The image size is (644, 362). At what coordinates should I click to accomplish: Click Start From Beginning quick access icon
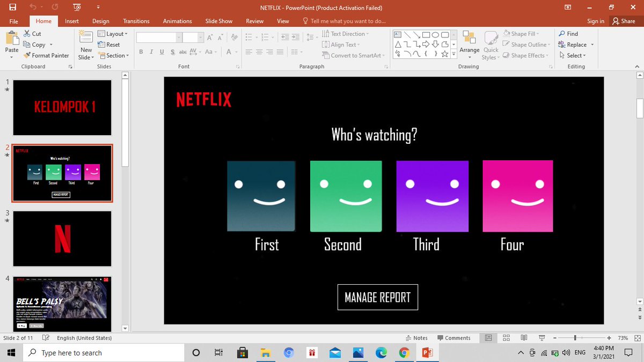coord(76,8)
